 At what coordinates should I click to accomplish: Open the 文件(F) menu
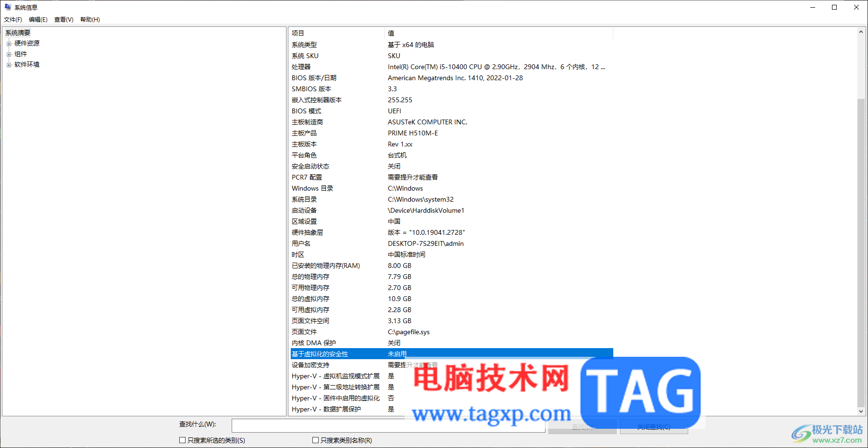click(13, 20)
